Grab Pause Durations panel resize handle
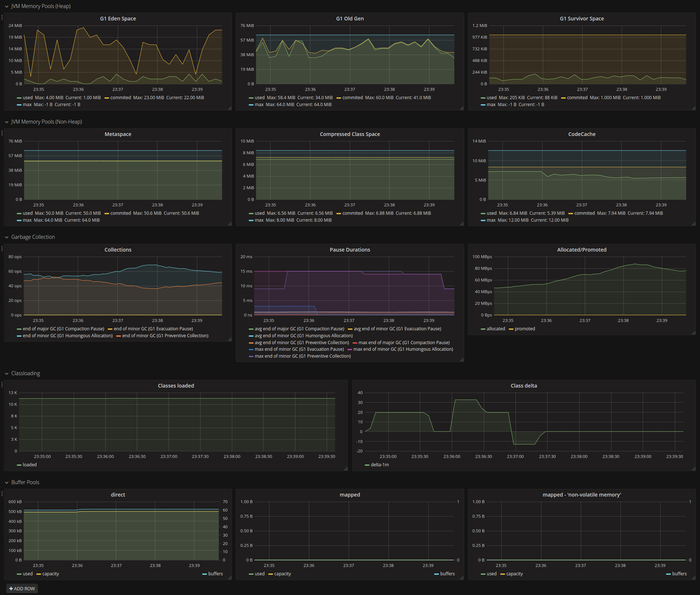 [x=462, y=360]
